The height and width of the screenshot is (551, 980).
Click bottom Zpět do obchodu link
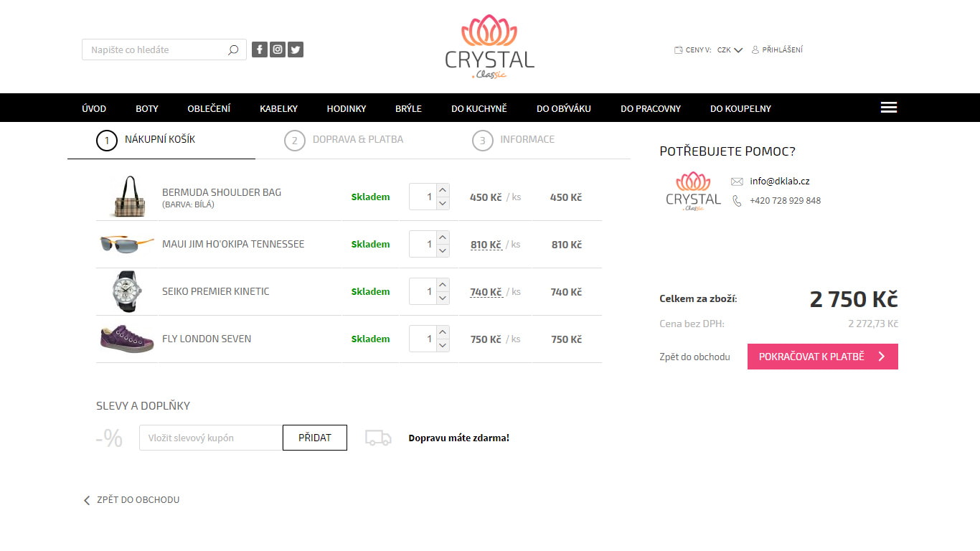pos(138,500)
